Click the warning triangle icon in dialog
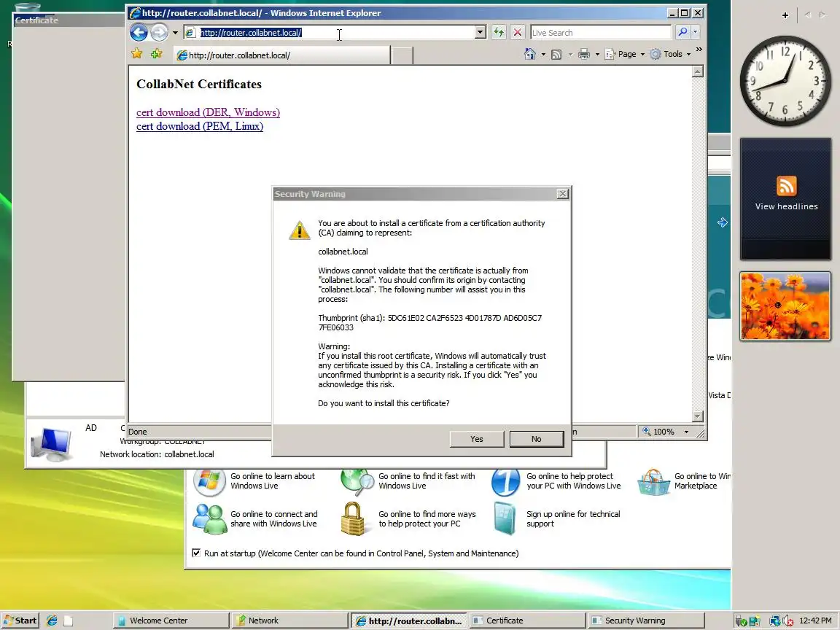The height and width of the screenshot is (630, 840). pyautogui.click(x=300, y=230)
